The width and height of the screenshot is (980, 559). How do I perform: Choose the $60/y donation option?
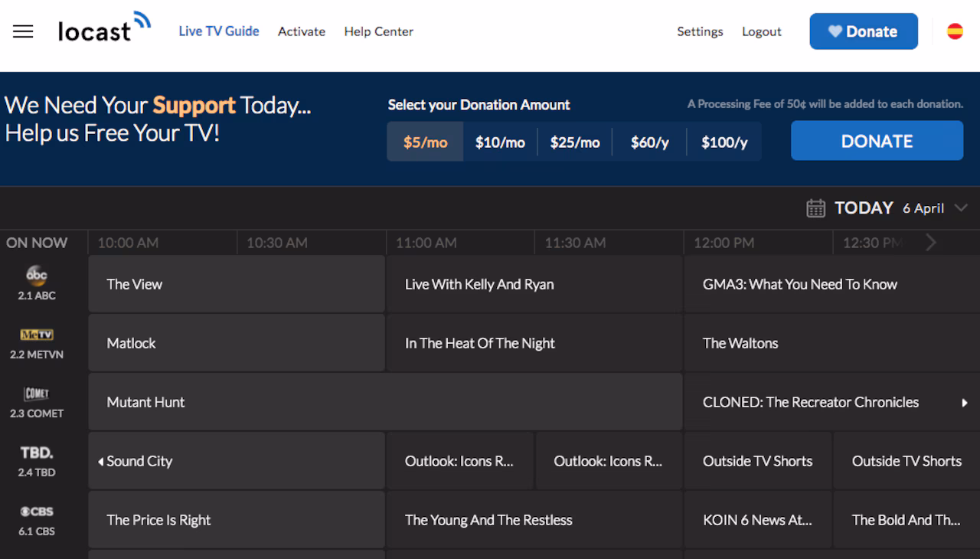point(648,141)
